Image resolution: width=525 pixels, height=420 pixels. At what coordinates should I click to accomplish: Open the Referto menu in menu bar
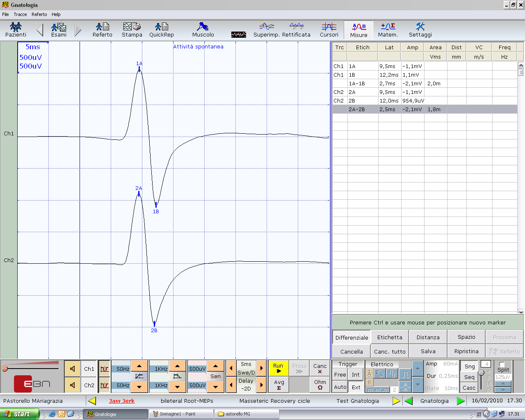coord(39,14)
